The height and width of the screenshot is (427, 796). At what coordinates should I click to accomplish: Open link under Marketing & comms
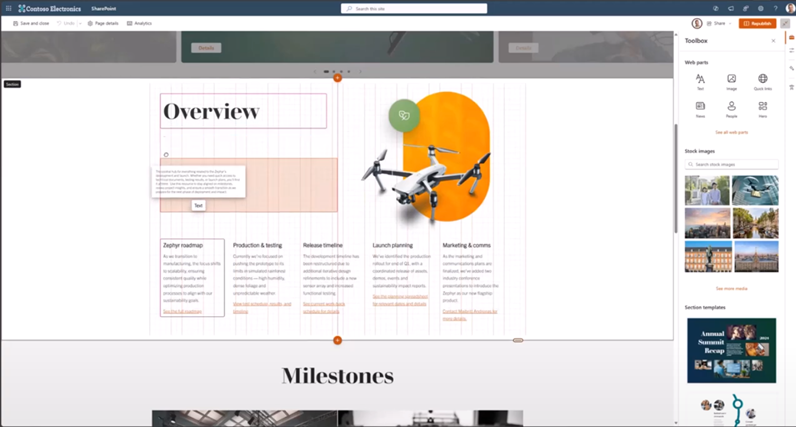[x=470, y=315]
